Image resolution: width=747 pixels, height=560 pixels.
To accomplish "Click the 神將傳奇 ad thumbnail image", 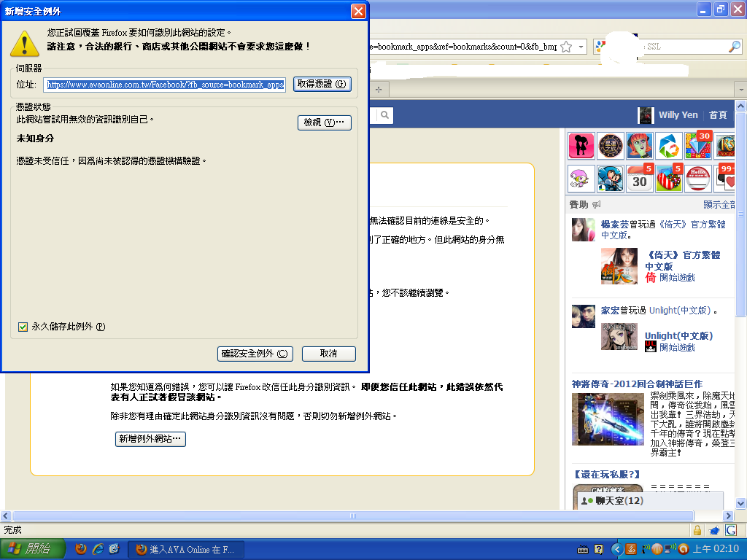I will tap(608, 420).
